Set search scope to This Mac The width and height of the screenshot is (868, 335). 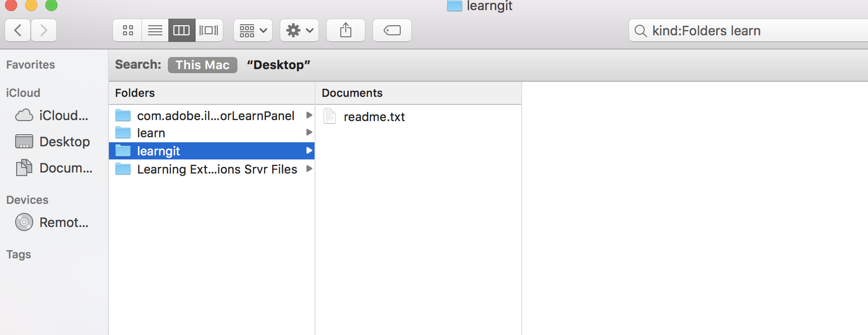202,65
